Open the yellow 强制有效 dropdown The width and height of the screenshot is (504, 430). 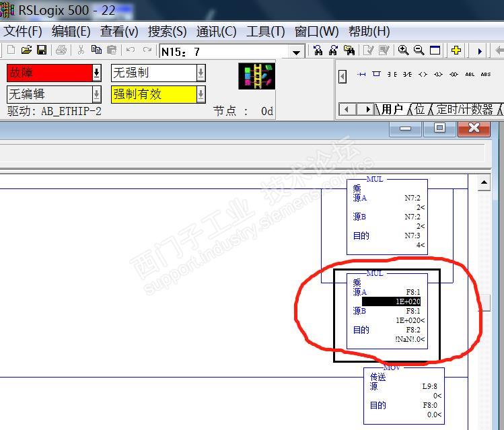(201, 94)
